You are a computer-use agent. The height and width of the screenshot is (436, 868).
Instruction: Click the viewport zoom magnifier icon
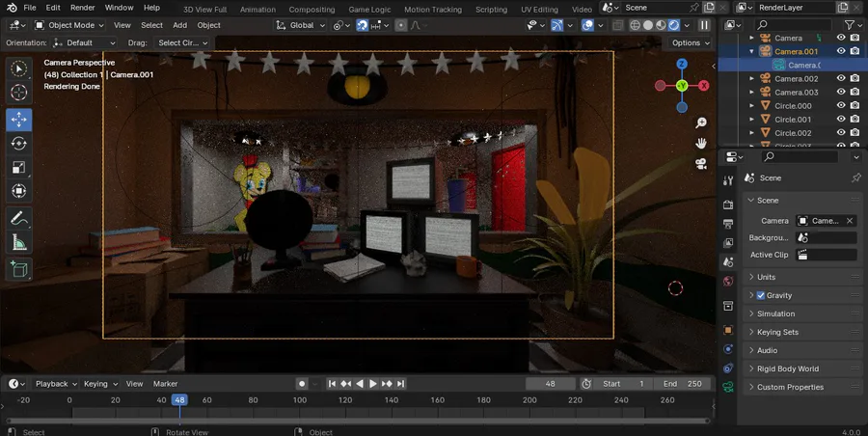pos(701,123)
